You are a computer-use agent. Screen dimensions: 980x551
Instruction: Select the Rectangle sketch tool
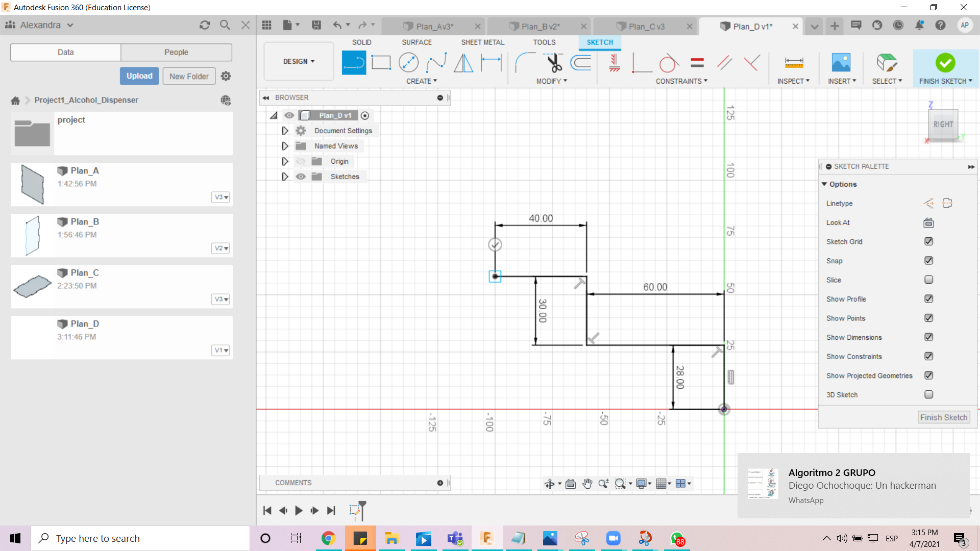[x=381, y=63]
